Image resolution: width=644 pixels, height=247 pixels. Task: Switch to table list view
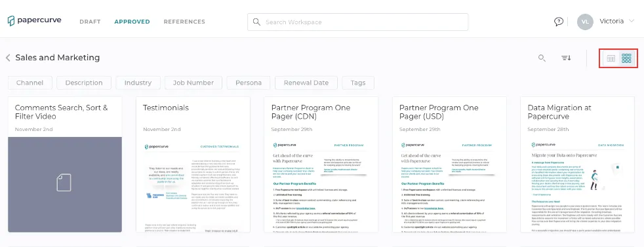[x=611, y=58]
